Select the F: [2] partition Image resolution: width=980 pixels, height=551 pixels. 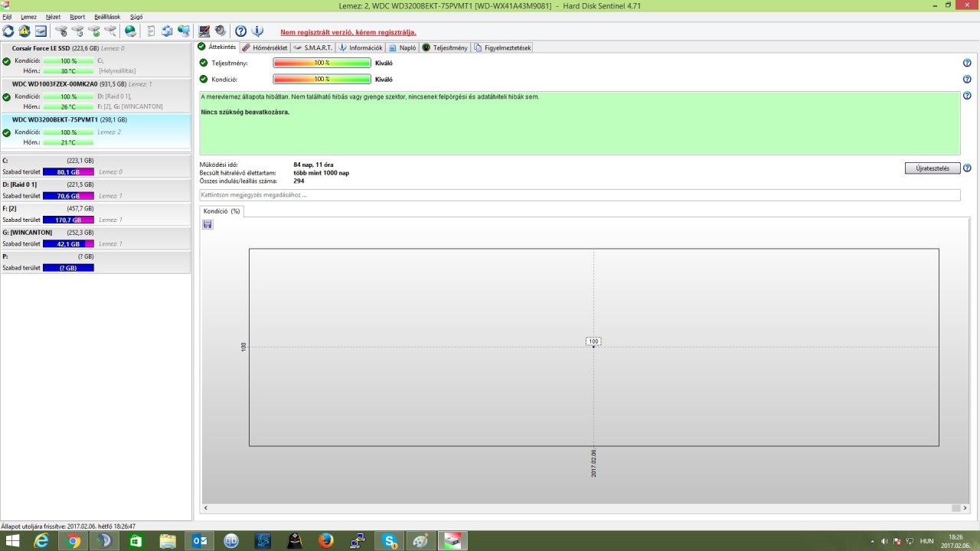click(x=95, y=214)
